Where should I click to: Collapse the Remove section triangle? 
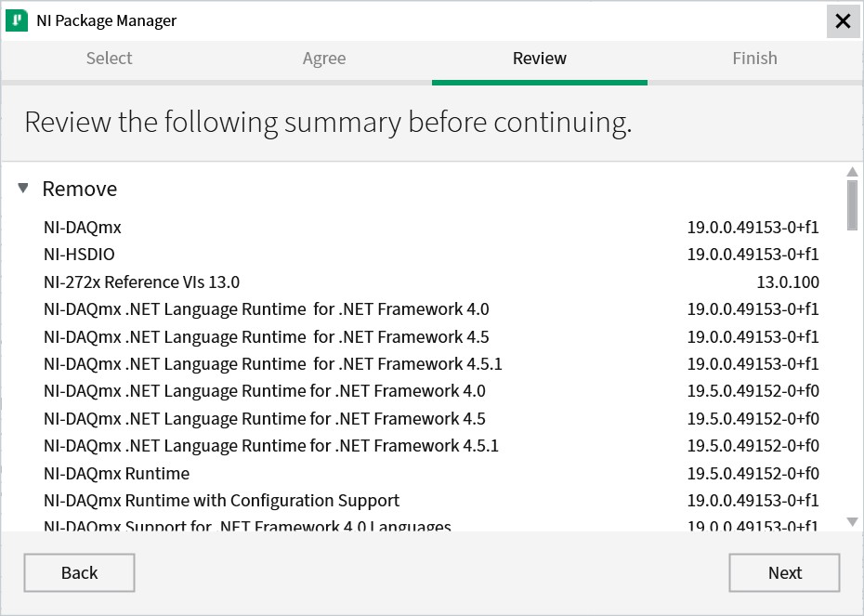[23, 189]
